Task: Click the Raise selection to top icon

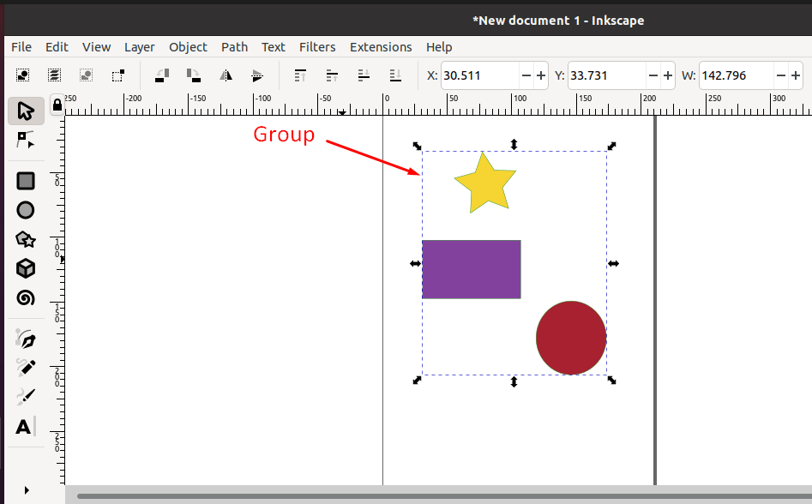Action: [299, 75]
